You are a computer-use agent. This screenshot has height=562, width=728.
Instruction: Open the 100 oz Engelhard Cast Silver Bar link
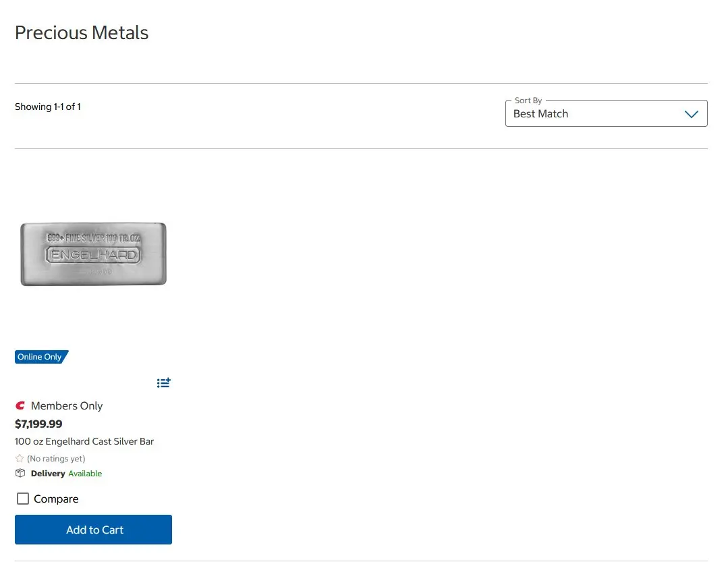84,441
